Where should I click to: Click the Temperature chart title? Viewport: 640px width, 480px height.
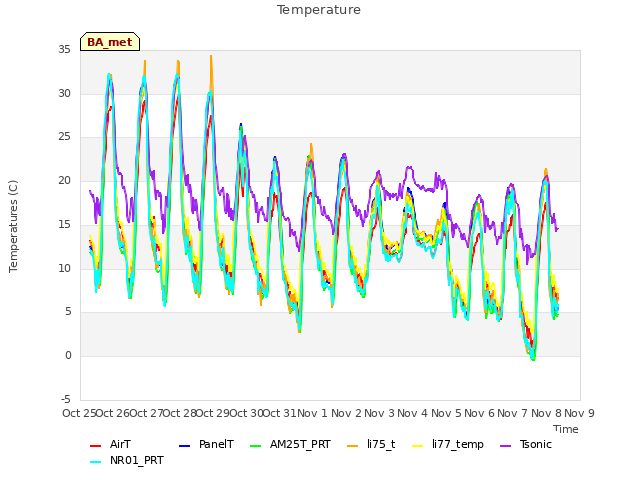[319, 10]
